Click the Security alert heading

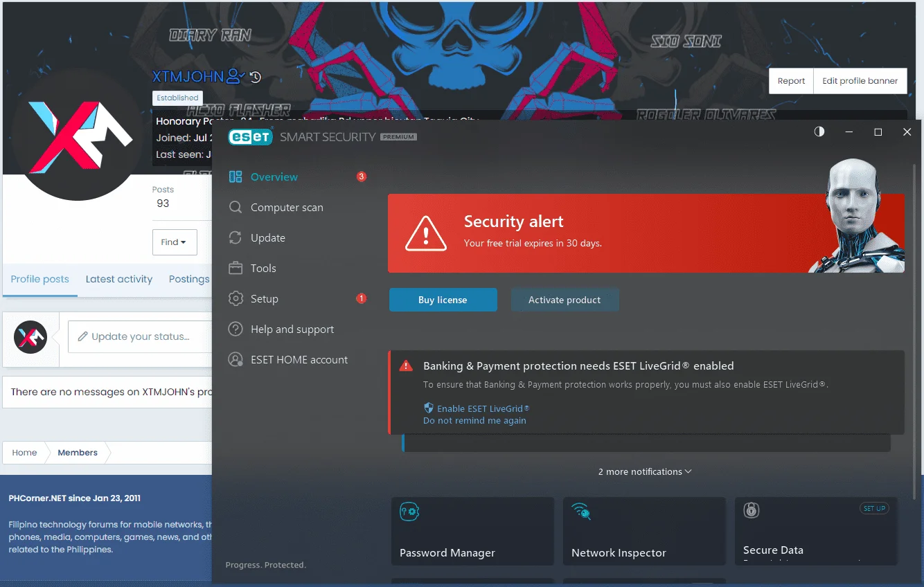[x=513, y=222]
